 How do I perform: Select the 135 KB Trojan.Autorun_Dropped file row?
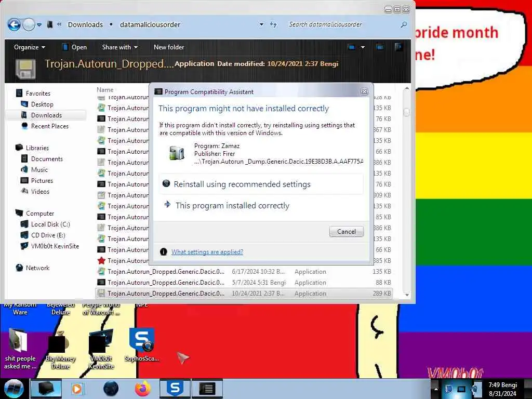pos(244,271)
